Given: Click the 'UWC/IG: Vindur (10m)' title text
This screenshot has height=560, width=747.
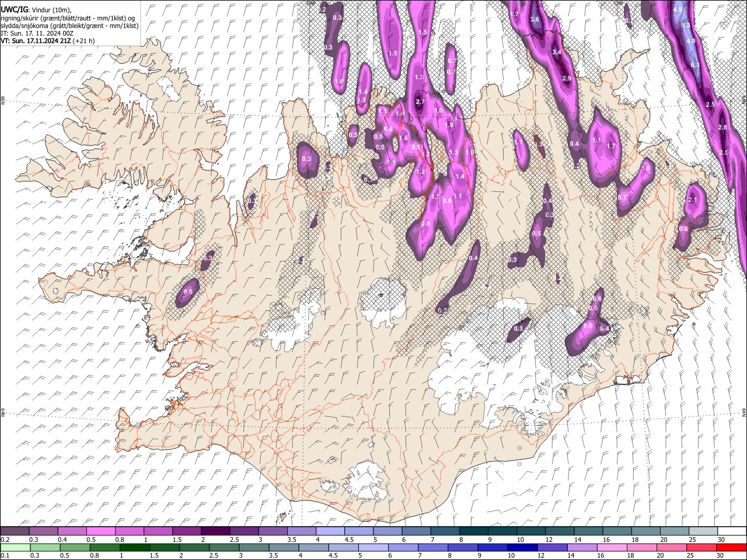Looking at the screenshot, I should pyautogui.click(x=36, y=10).
